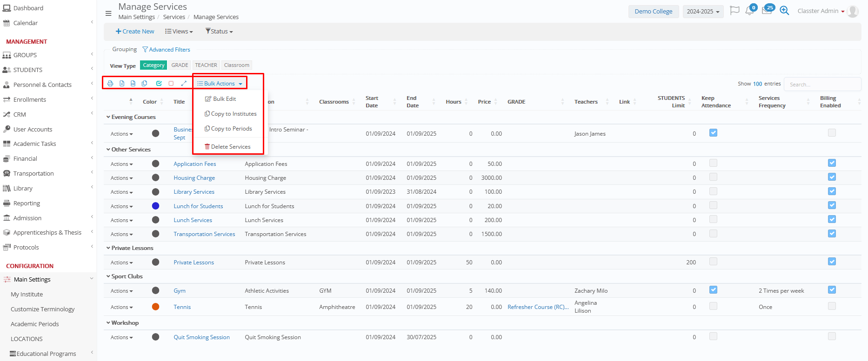Expand the table with the fullscreen arrows icon
Image resolution: width=868 pixels, height=361 pixels.
[x=184, y=84]
